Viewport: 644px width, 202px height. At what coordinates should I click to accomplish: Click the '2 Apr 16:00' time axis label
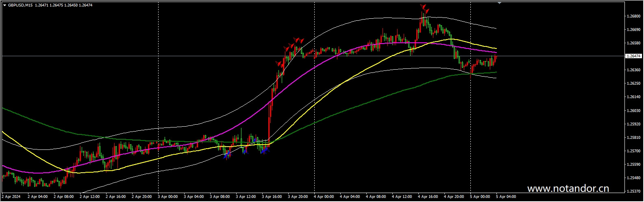115,197
